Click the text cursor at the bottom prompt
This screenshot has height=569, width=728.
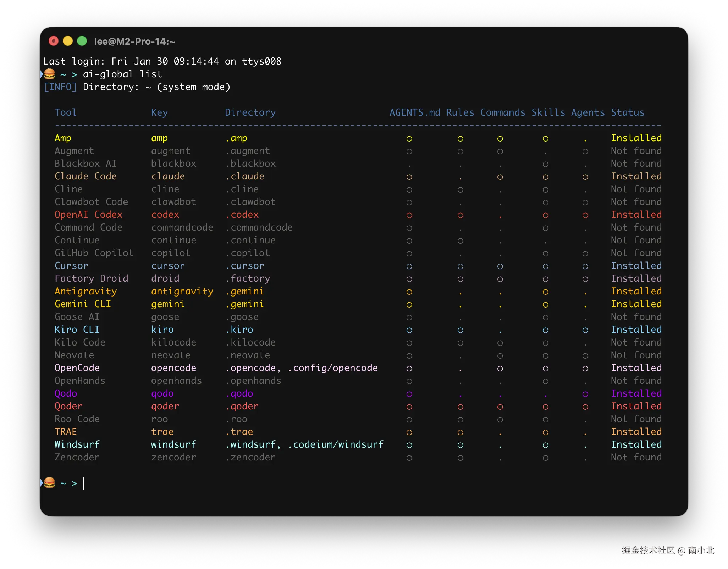[x=84, y=483]
